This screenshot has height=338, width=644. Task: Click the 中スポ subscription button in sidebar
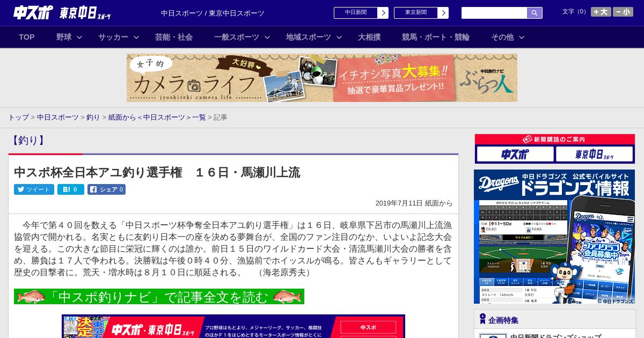point(515,155)
